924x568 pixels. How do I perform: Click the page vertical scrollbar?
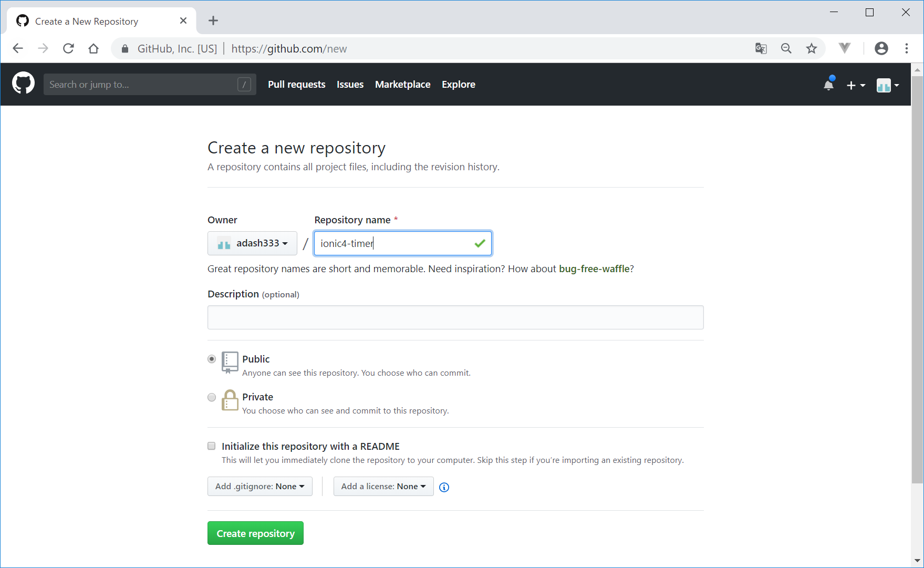point(917,278)
